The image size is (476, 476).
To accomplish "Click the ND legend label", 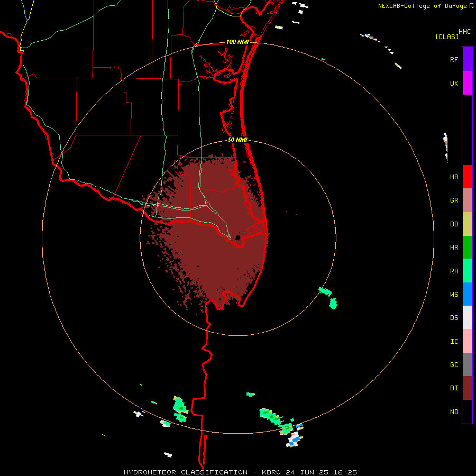I will coord(454,412).
